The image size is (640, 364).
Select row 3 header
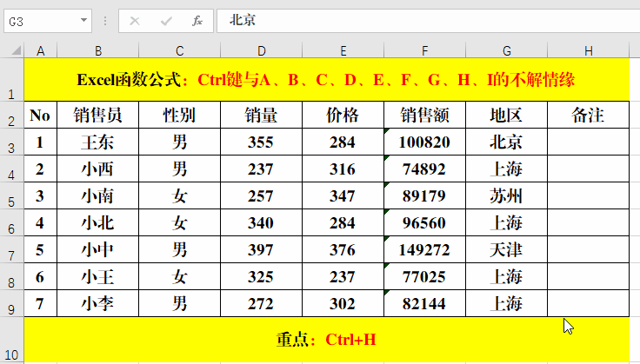(12, 142)
